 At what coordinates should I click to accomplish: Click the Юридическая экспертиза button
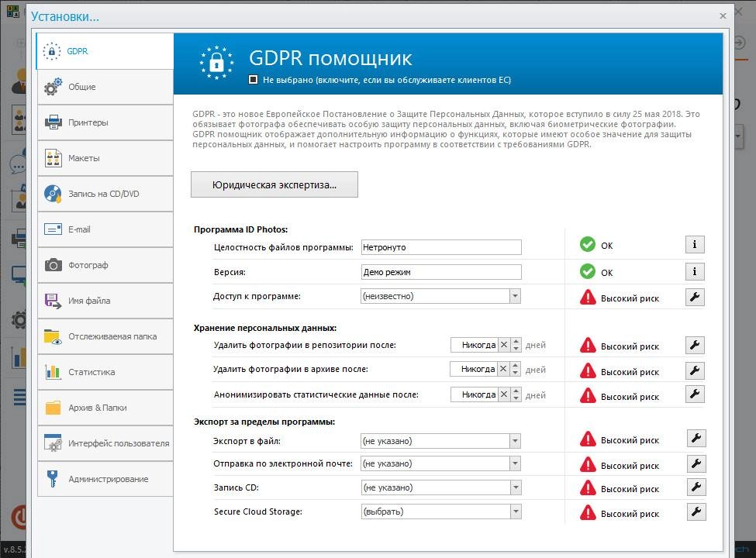point(274,184)
